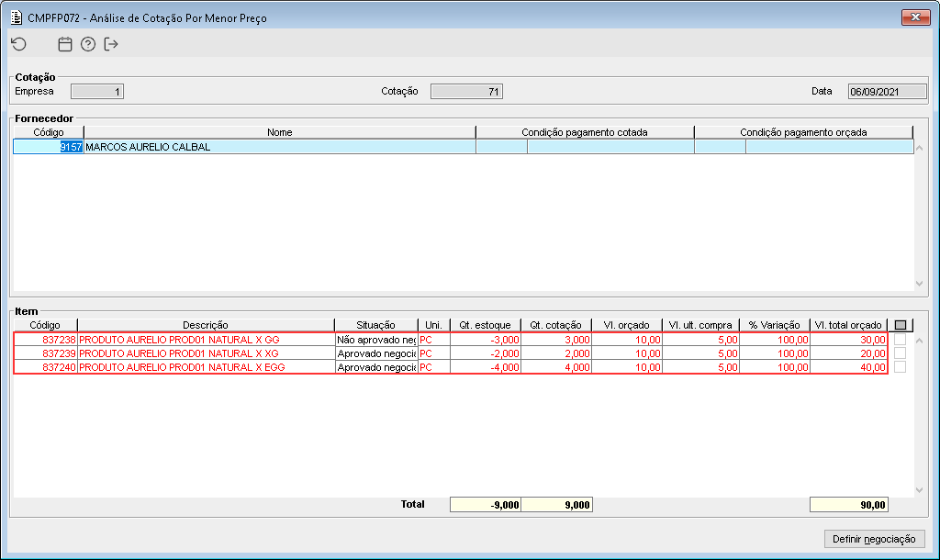Click quotation quantity 4,000 cell
This screenshot has height=560, width=940.
pos(556,367)
